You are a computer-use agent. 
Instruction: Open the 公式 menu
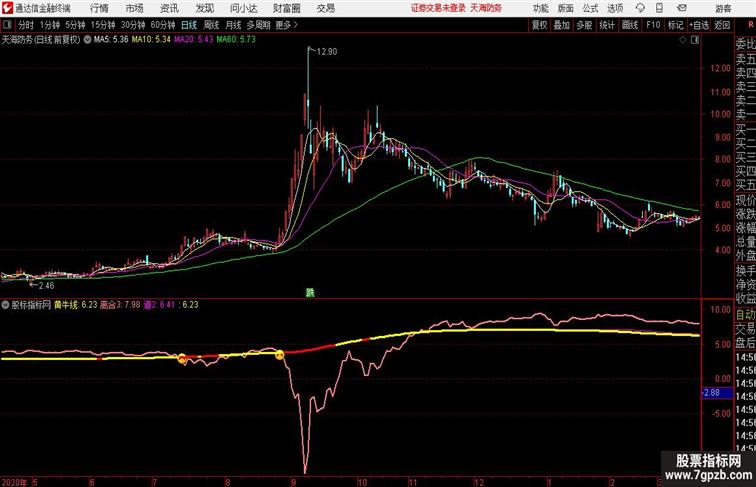(590, 8)
